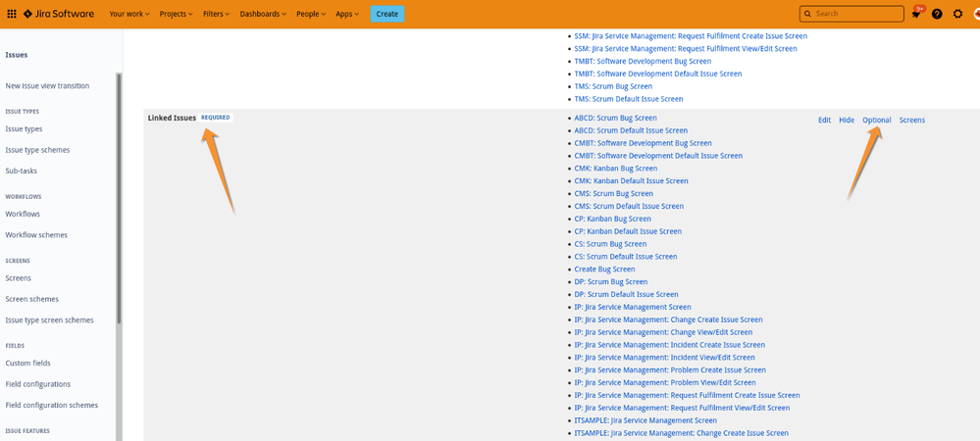980x441 pixels.
Task: Open Issue types in sidebar
Action: (24, 128)
